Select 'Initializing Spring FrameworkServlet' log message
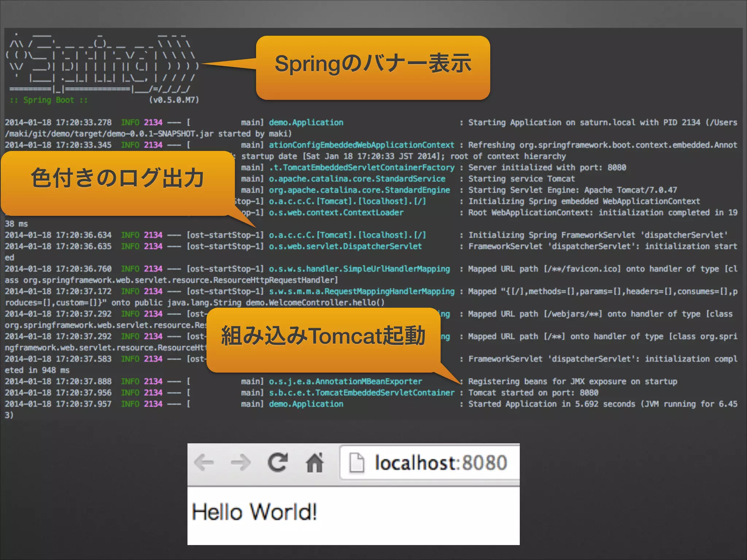Viewport: 747px width, 560px height. (x=598, y=235)
